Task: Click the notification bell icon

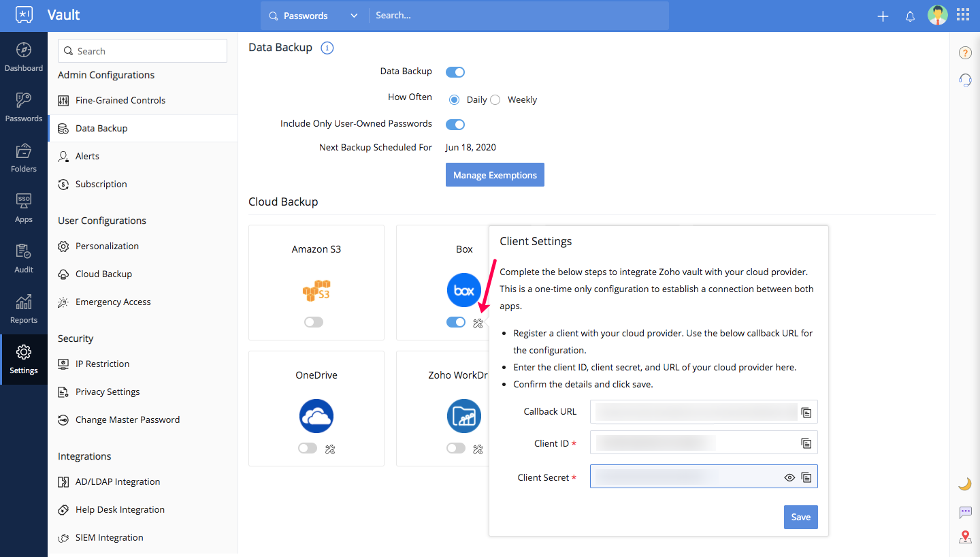Action: tap(910, 16)
